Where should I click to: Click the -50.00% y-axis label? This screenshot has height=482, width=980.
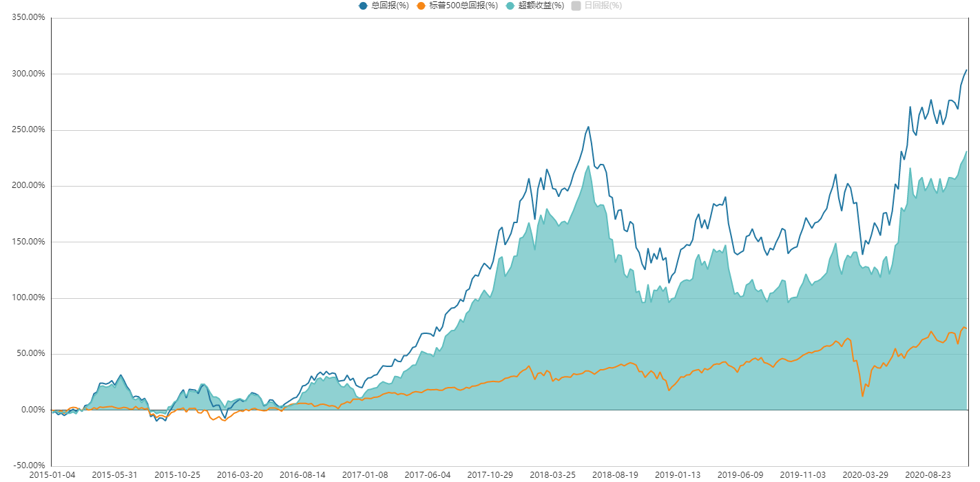point(30,466)
